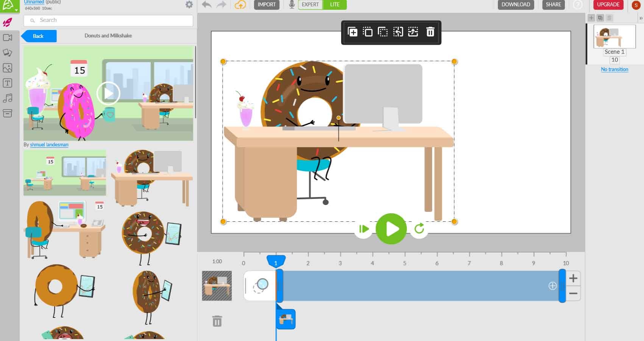Click the timeline bar start handle

pos(280,286)
